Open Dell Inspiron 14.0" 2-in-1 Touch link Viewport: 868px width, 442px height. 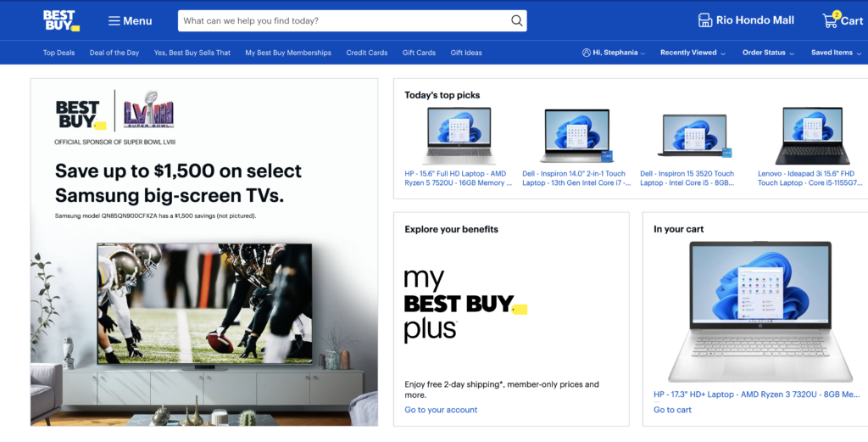coord(576,178)
